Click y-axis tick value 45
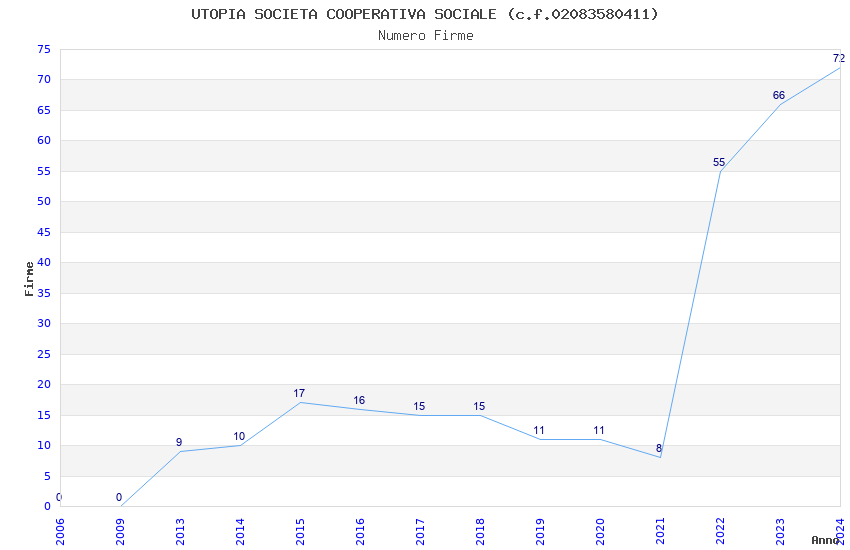 (x=44, y=232)
